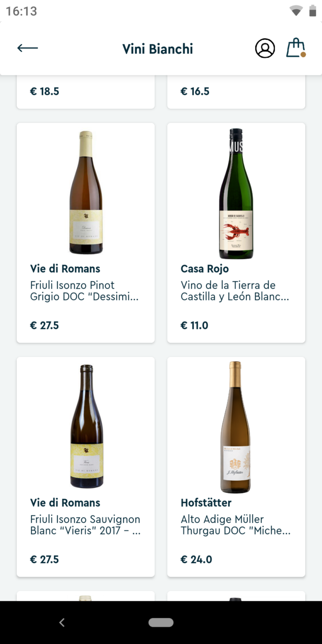The width and height of the screenshot is (322, 644).
Task: Open the shopping bag cart
Action: click(296, 48)
